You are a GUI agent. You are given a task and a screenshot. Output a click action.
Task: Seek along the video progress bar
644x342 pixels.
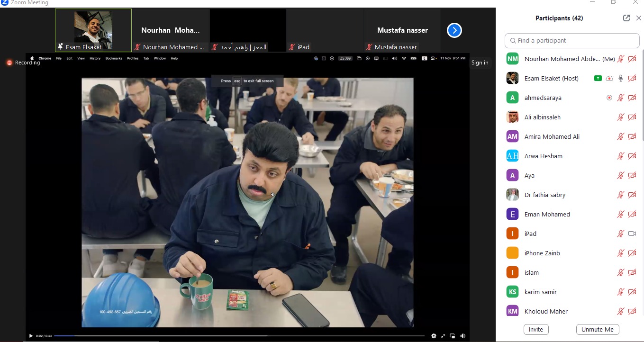click(239, 336)
